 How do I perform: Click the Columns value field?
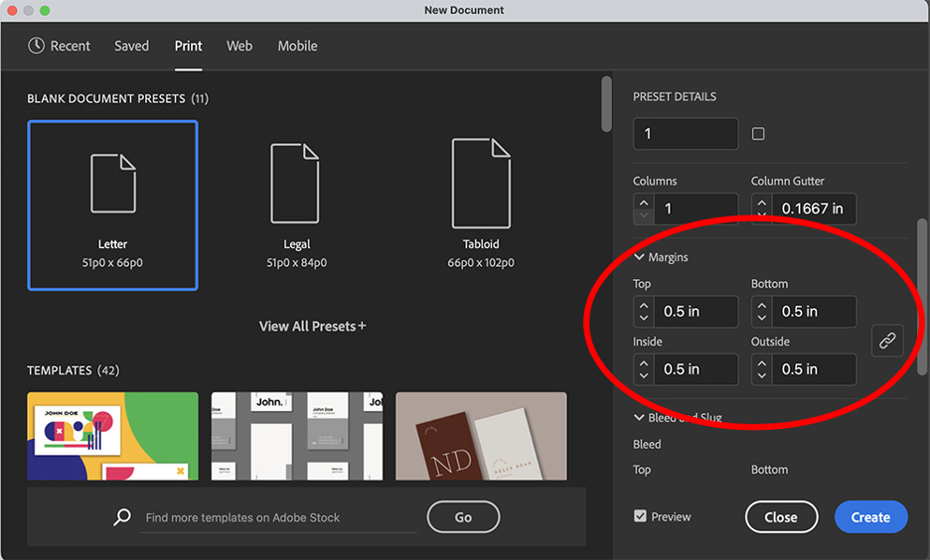tap(697, 209)
